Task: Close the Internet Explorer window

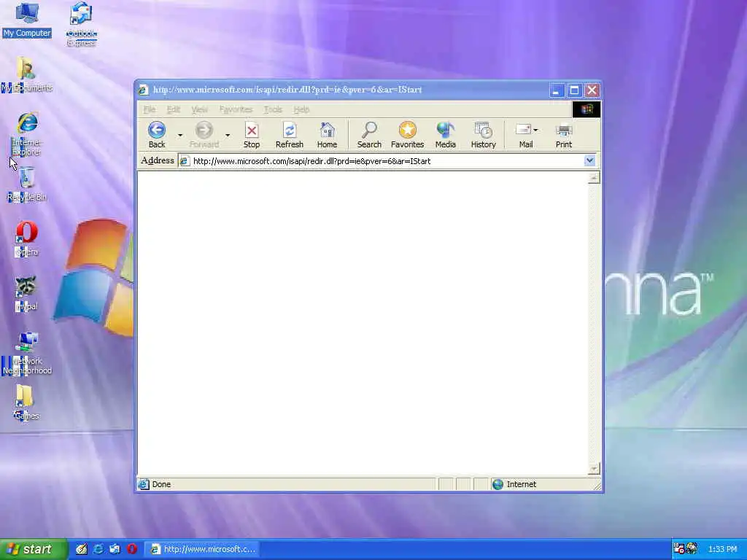Action: point(592,90)
